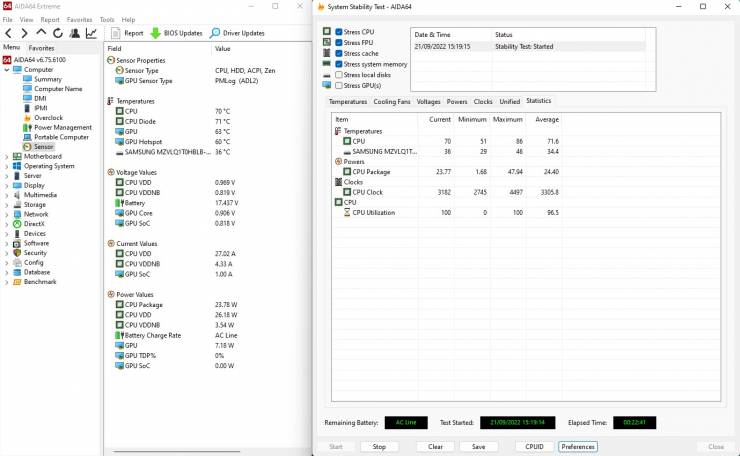Toggle the Stress FPU checkbox
The height and width of the screenshot is (456, 740).
point(338,42)
